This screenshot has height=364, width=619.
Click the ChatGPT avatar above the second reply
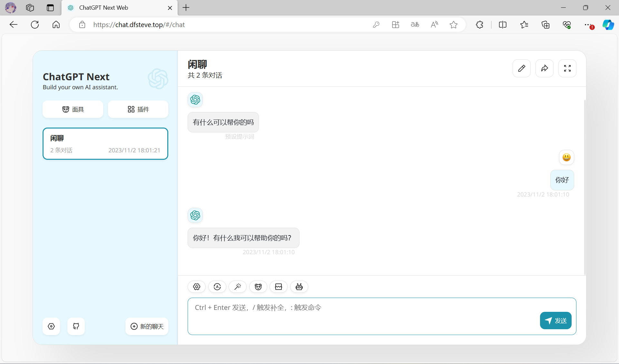tap(195, 215)
